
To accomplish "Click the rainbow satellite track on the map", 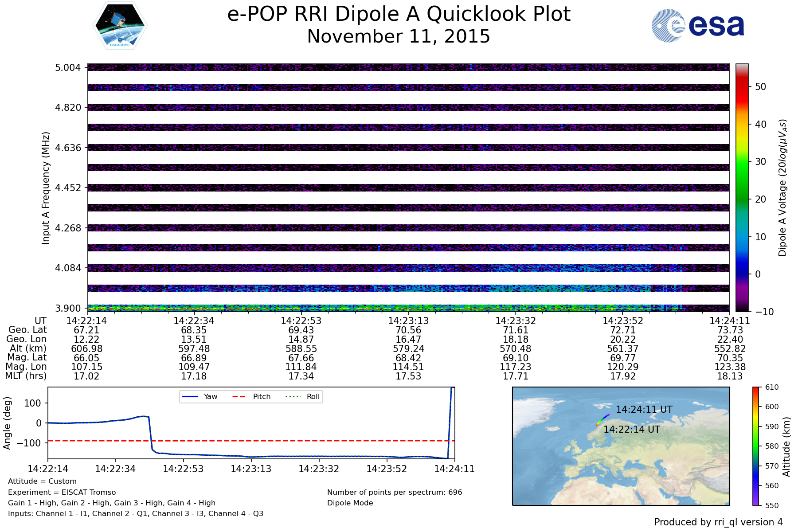I will [602, 419].
